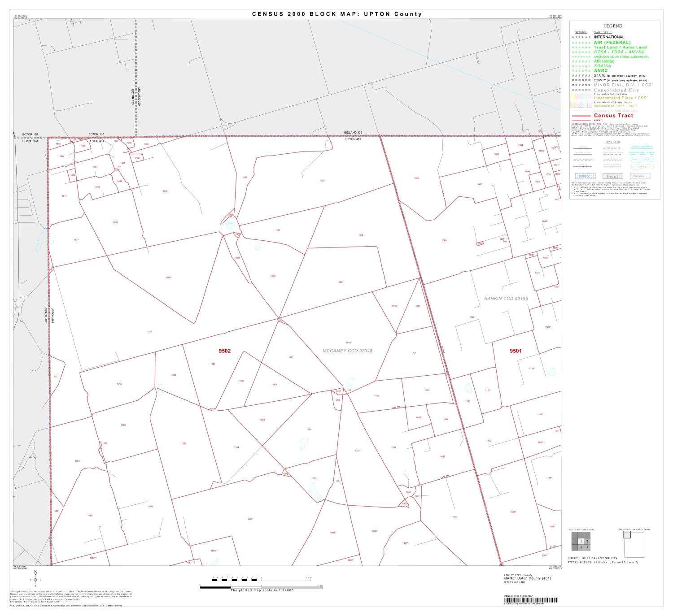Select sheet 5 in Key to Adjacent Sheets

click(x=587, y=548)
